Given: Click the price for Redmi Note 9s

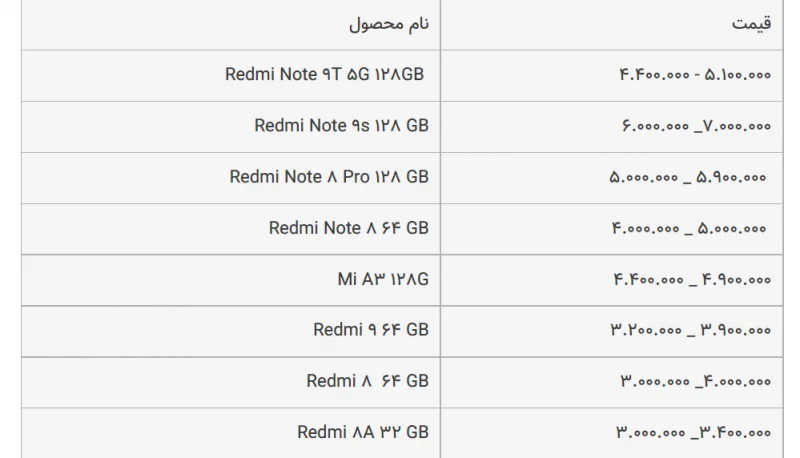Looking at the screenshot, I should pyautogui.click(x=696, y=126).
